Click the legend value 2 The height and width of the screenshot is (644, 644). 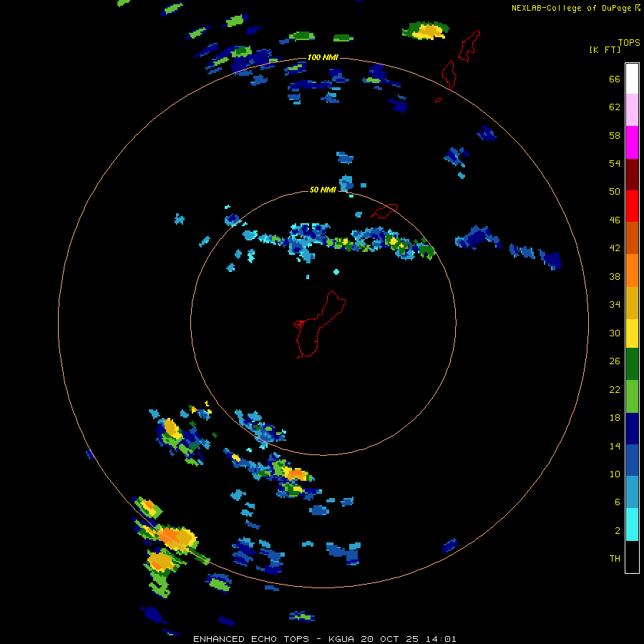618,531
